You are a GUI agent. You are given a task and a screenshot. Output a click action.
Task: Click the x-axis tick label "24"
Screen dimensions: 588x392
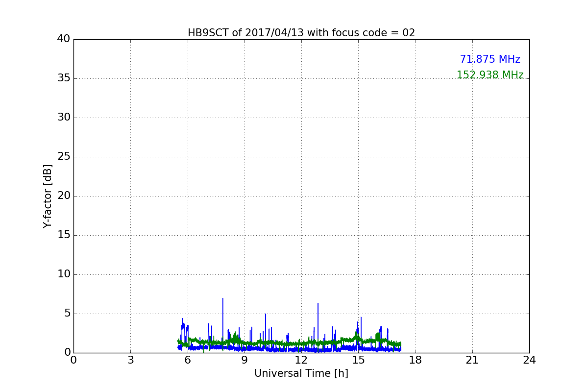(x=529, y=360)
